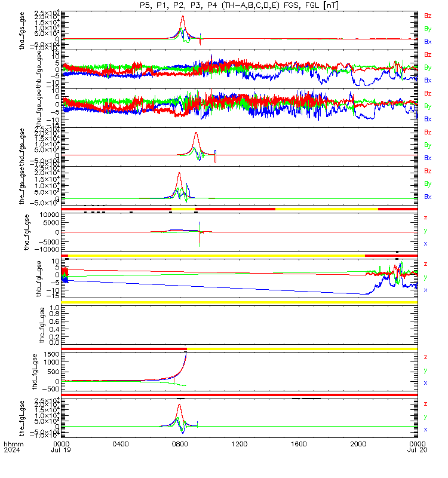Select the red Bz legend of thb_fgs panel
Image resolution: width=448 pixels, height=478 pixels.
click(428, 54)
